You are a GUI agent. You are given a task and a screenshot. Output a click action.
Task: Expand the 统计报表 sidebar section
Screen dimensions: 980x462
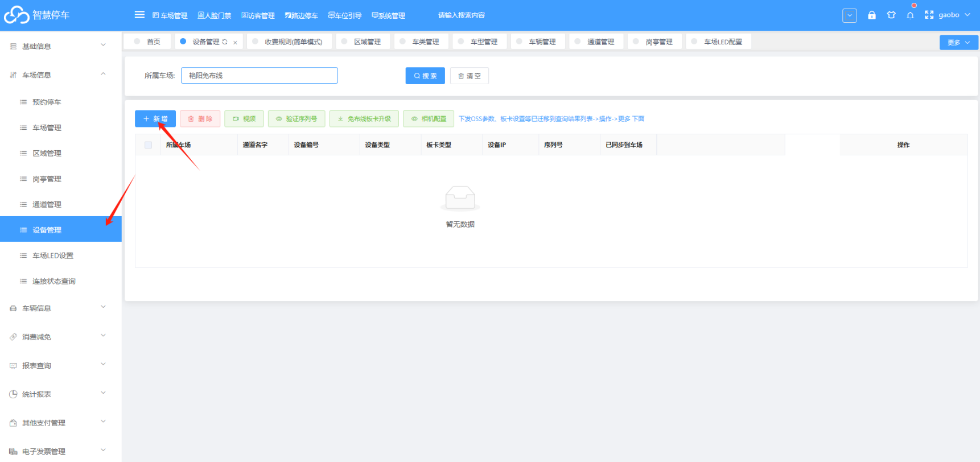61,394
